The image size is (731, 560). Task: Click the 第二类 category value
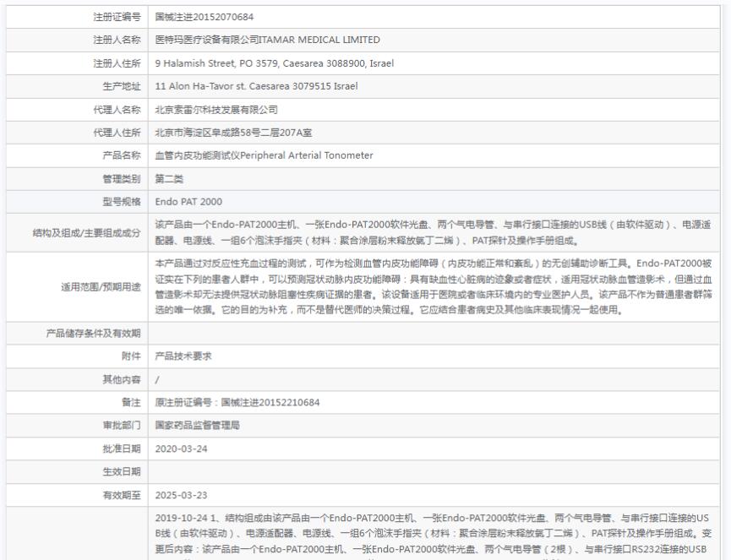(169, 179)
